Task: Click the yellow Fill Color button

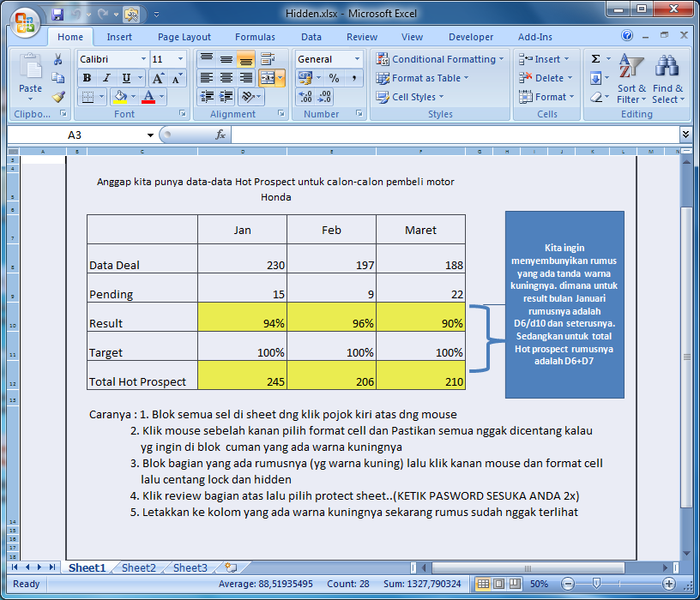Action: click(x=120, y=97)
